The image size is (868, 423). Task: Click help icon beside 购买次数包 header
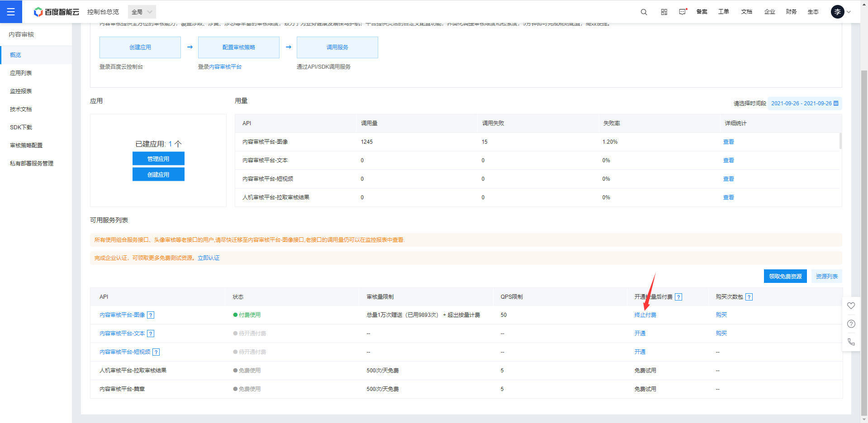point(749,297)
